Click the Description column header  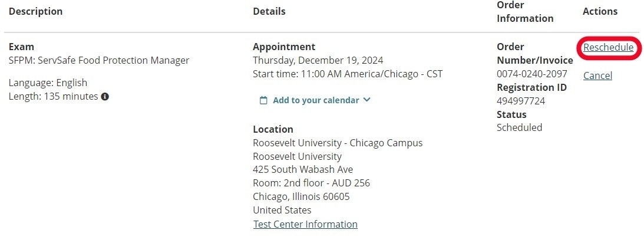pyautogui.click(x=35, y=11)
